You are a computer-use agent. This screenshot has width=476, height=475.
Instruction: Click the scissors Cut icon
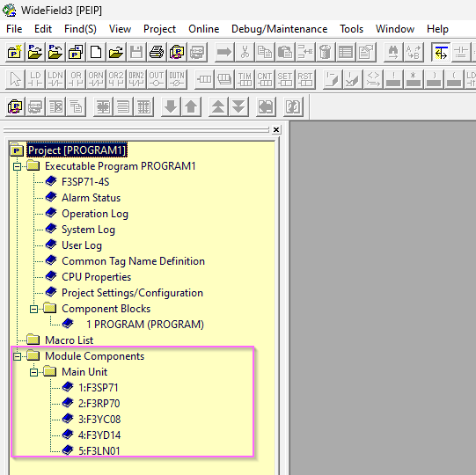245,52
